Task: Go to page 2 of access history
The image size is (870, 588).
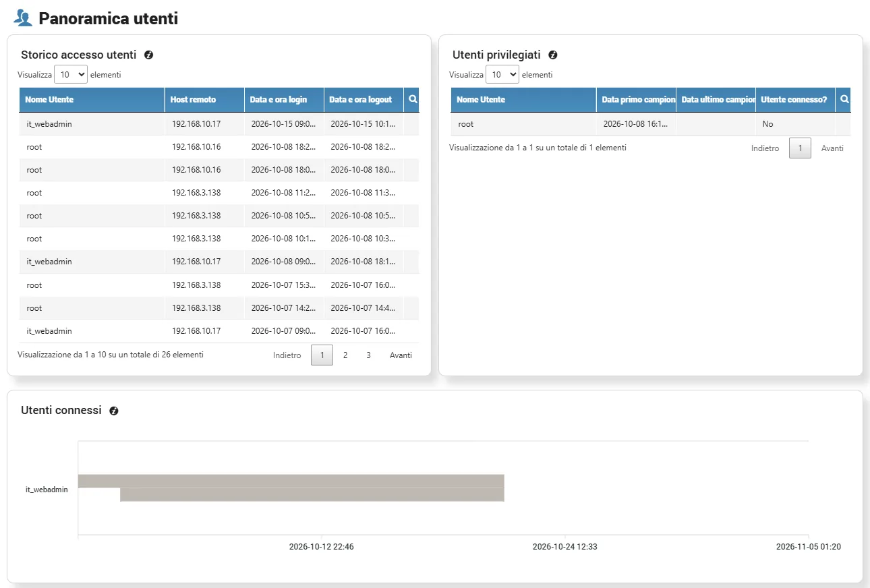Action: point(345,355)
